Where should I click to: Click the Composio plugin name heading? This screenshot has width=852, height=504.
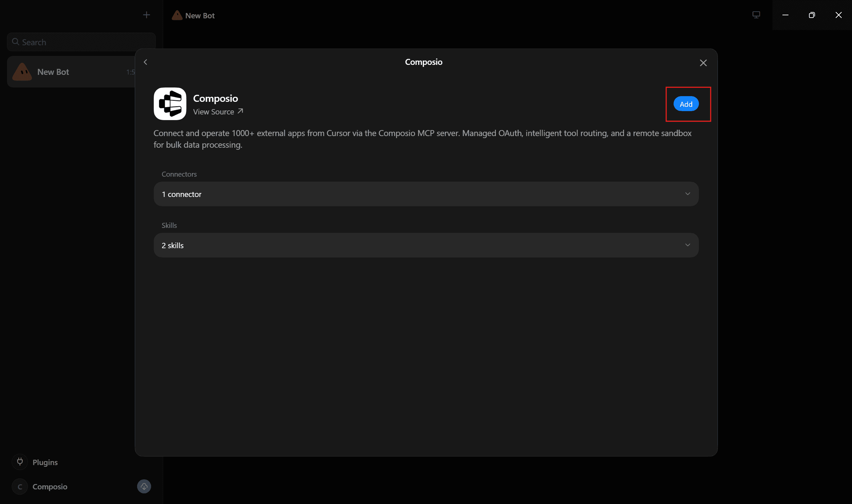(x=215, y=98)
